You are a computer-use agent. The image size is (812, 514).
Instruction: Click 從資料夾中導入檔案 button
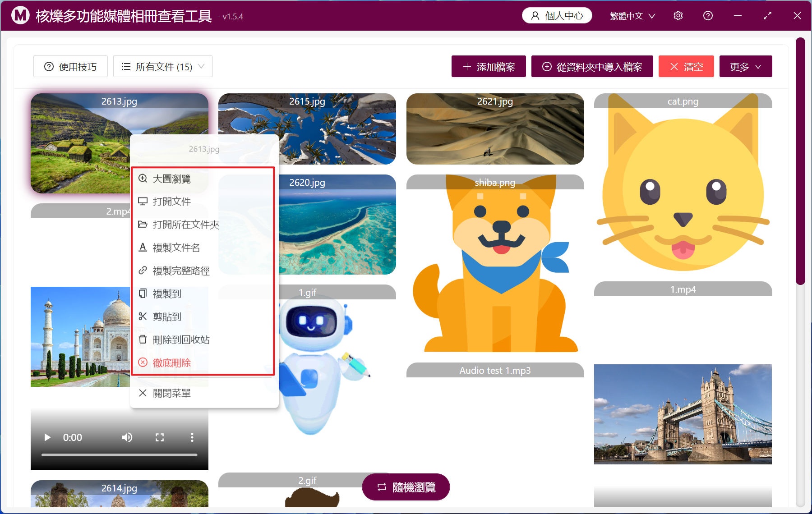point(592,67)
